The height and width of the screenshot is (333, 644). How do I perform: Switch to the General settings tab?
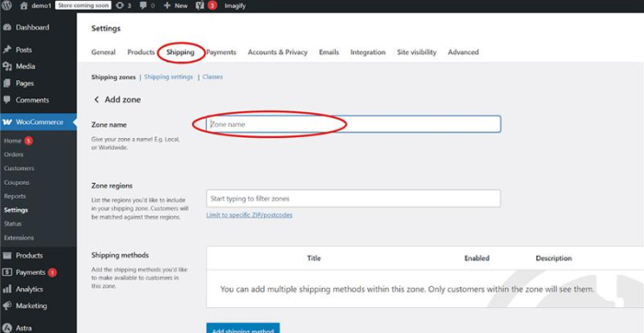[x=103, y=52]
